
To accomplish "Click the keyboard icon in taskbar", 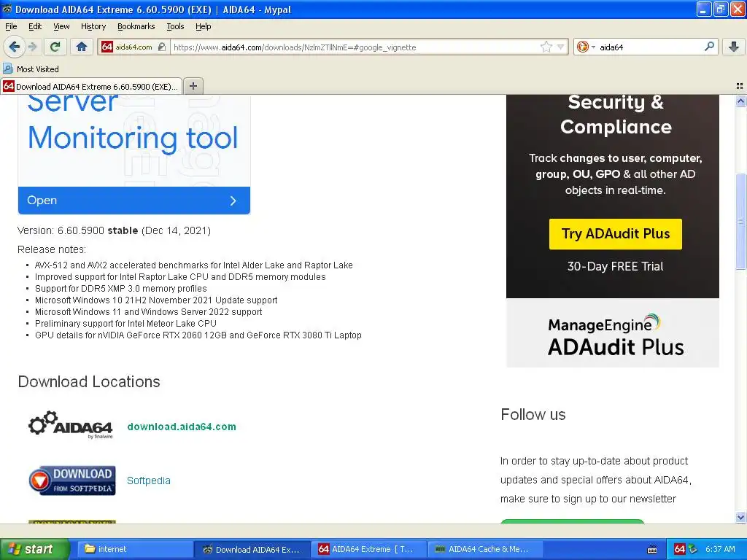I will click(x=653, y=550).
